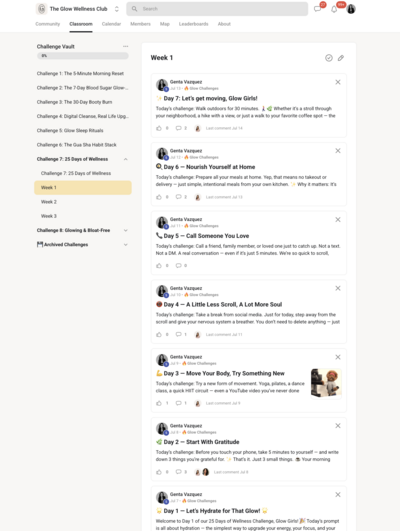
Task: Switch to the Community tab
Action: 48,24
